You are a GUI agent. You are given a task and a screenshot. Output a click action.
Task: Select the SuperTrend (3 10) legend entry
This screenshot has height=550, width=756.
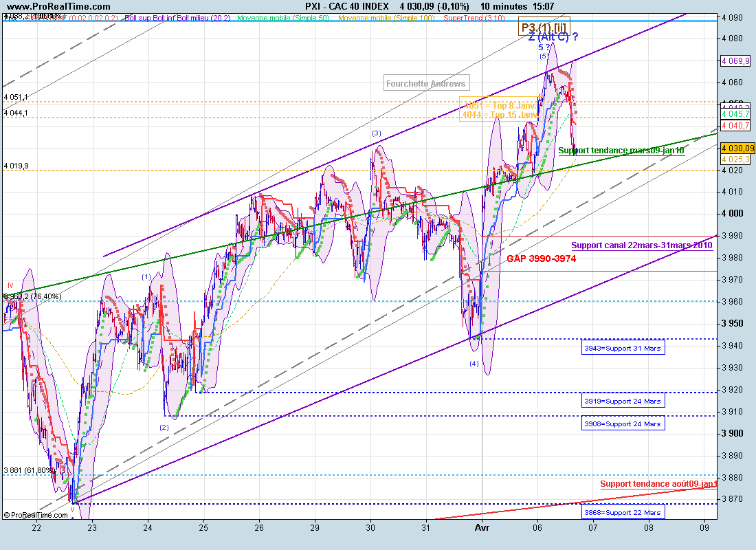click(474, 18)
